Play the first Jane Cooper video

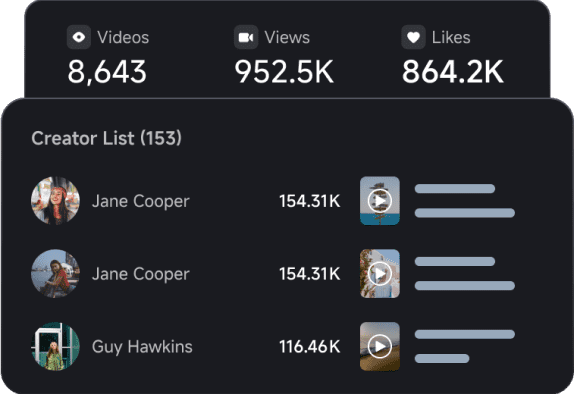[x=380, y=201]
